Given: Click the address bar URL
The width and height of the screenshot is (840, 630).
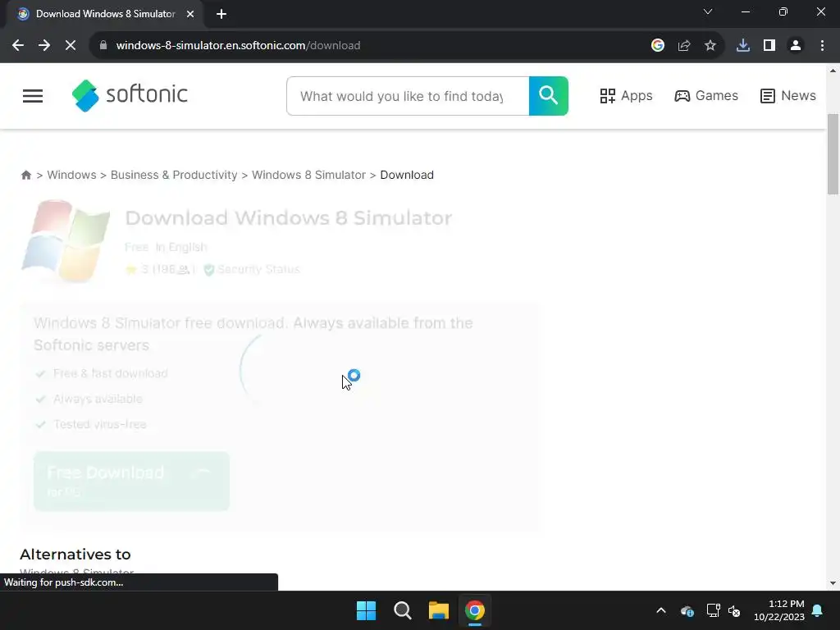Looking at the screenshot, I should [x=239, y=46].
